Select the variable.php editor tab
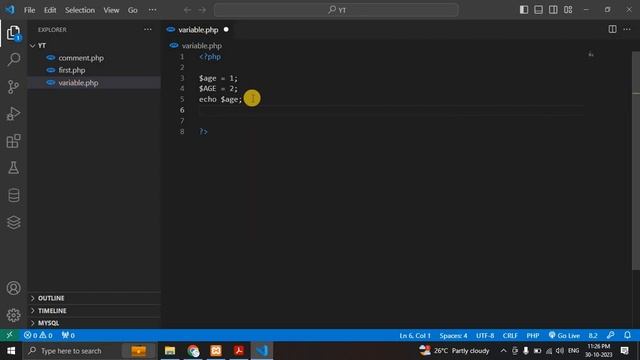Viewport: 640px width, 360px height. click(198, 29)
